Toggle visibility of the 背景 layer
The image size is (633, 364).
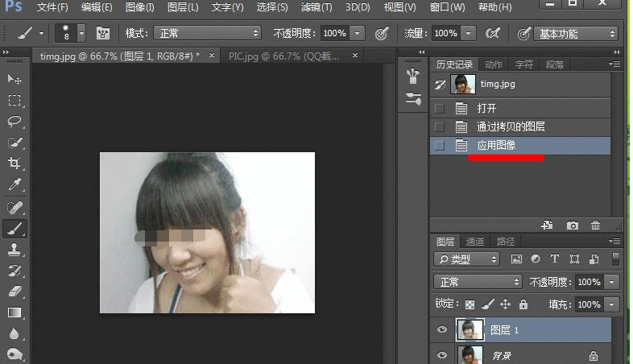click(441, 354)
